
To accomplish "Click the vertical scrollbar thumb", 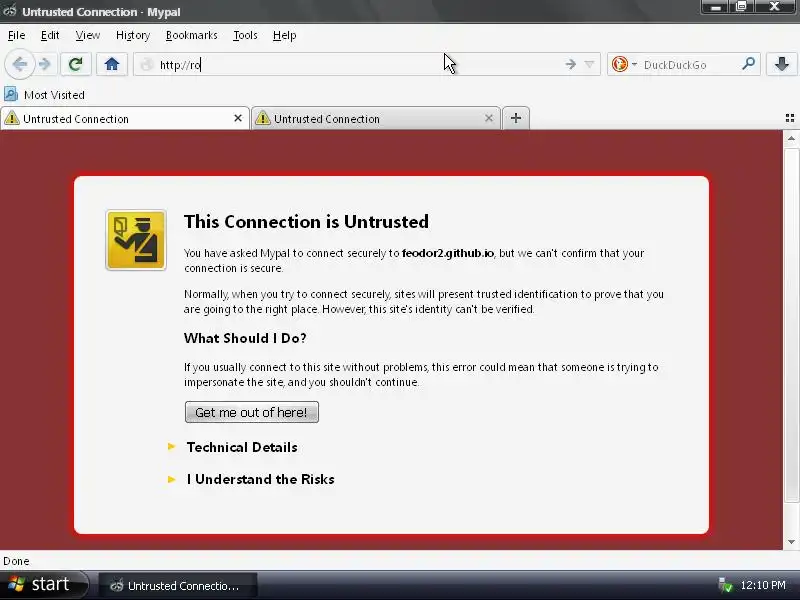I will [791, 325].
